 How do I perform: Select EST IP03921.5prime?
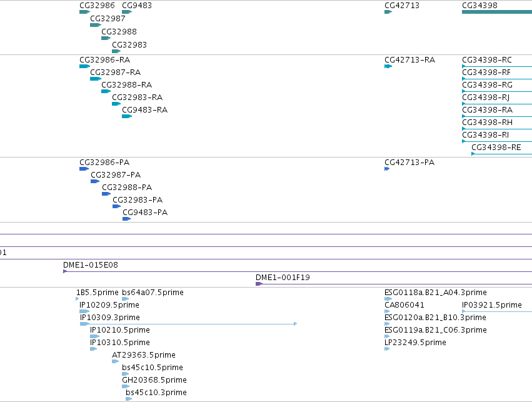(x=497, y=311)
